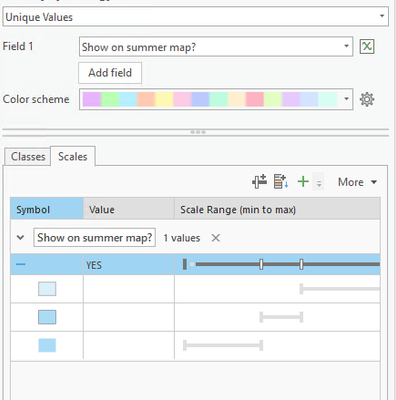This screenshot has width=396, height=400.
Task: Switch to the Classes tab
Action: 28,156
